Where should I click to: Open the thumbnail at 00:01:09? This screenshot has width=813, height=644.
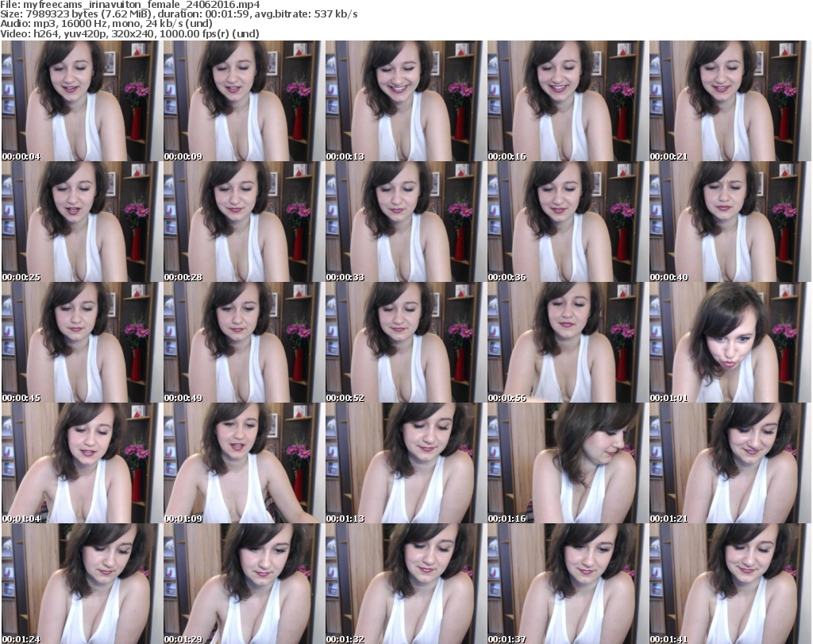click(245, 463)
